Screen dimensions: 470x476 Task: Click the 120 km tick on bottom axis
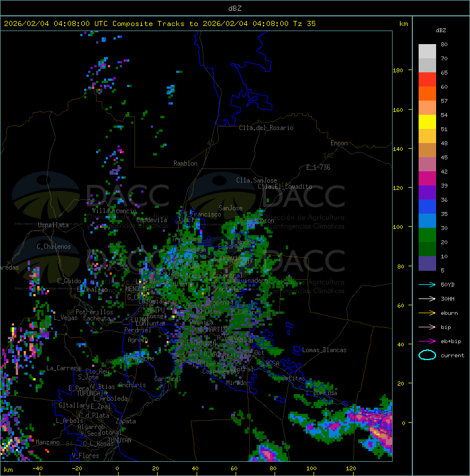tap(351, 469)
